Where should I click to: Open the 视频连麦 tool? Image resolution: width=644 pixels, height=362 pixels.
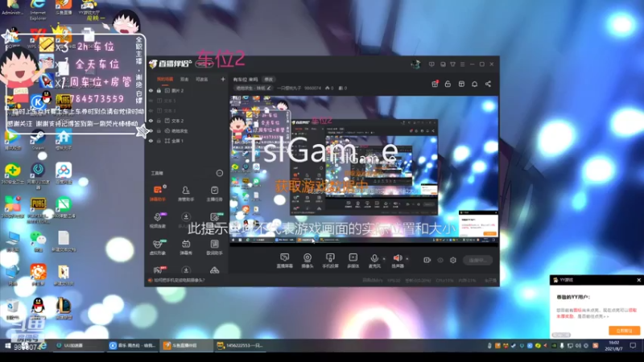pyautogui.click(x=158, y=220)
